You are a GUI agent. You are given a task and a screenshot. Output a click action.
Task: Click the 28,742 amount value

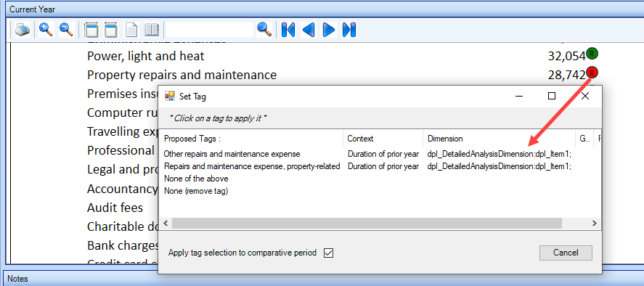[x=567, y=75]
